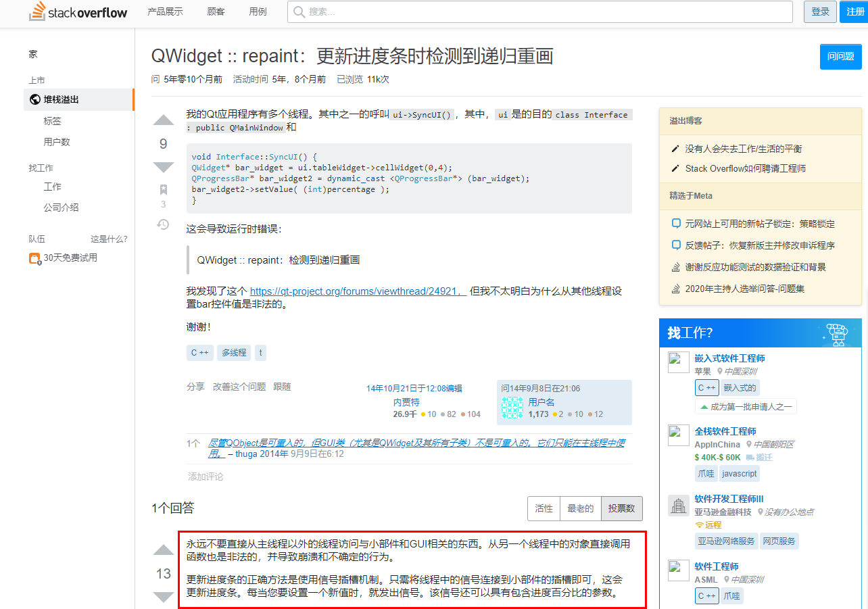Switch to the 最老的 answer sorting tab

[581, 508]
